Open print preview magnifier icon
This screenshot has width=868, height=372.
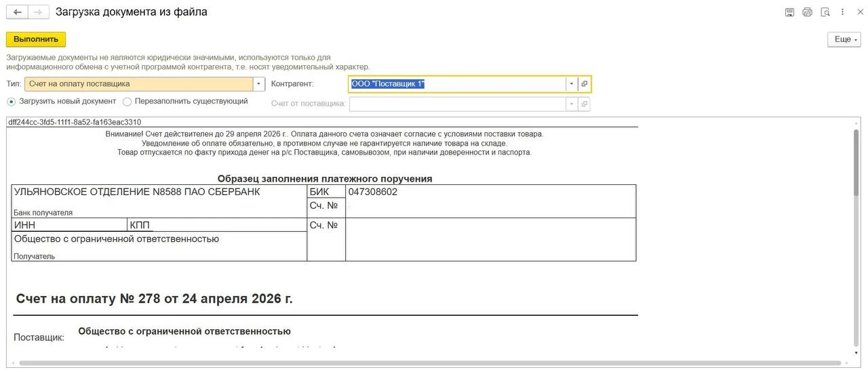(825, 12)
